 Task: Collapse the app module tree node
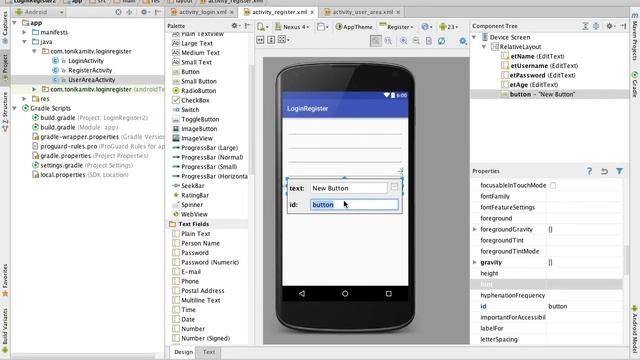[15, 23]
